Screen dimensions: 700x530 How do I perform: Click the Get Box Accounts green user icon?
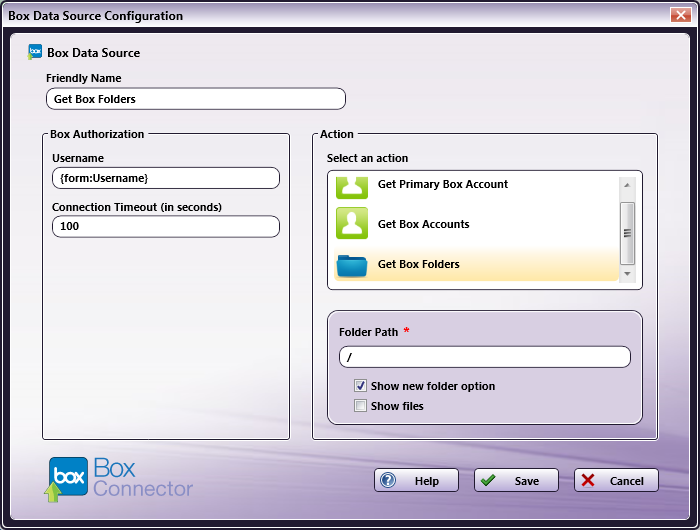(x=352, y=223)
